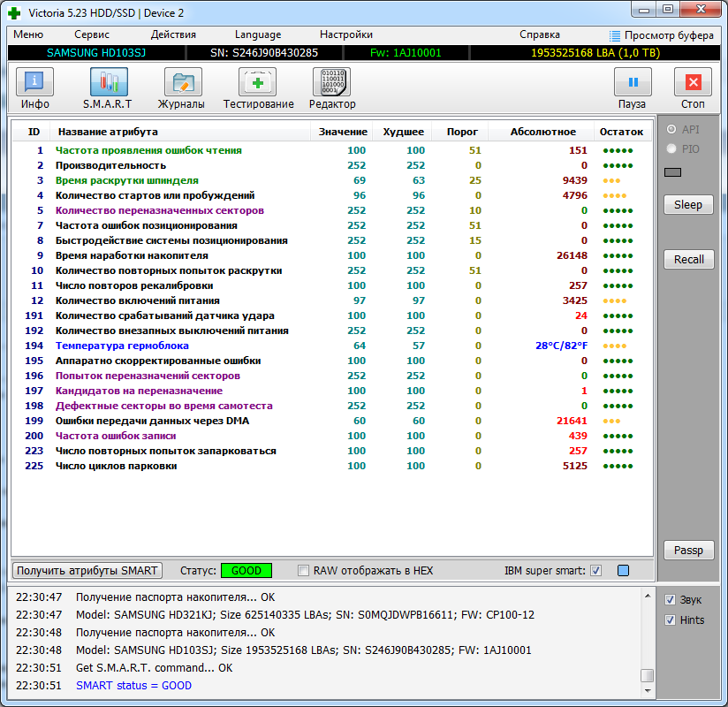Screen dimensions: 728x707
Task: Select the PIO radio button
Action: click(x=671, y=148)
